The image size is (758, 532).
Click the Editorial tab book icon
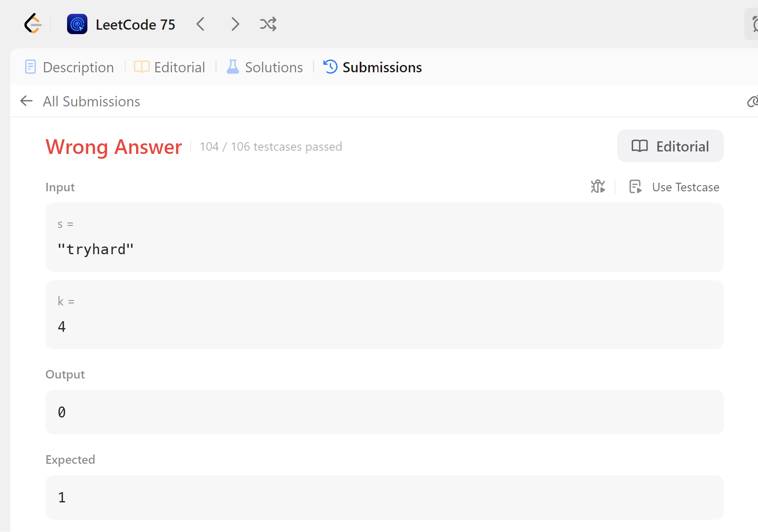[142, 67]
